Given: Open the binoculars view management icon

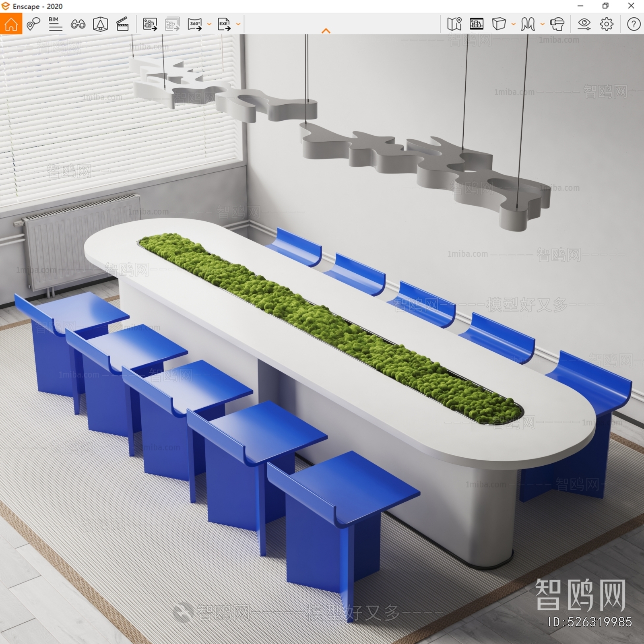Looking at the screenshot, I should 78,24.
